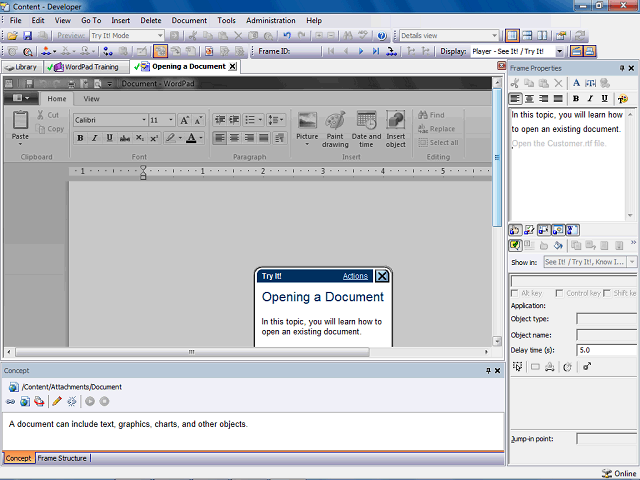640x480 pixels.
Task: Close the Opening a Document tab
Action: click(x=232, y=67)
